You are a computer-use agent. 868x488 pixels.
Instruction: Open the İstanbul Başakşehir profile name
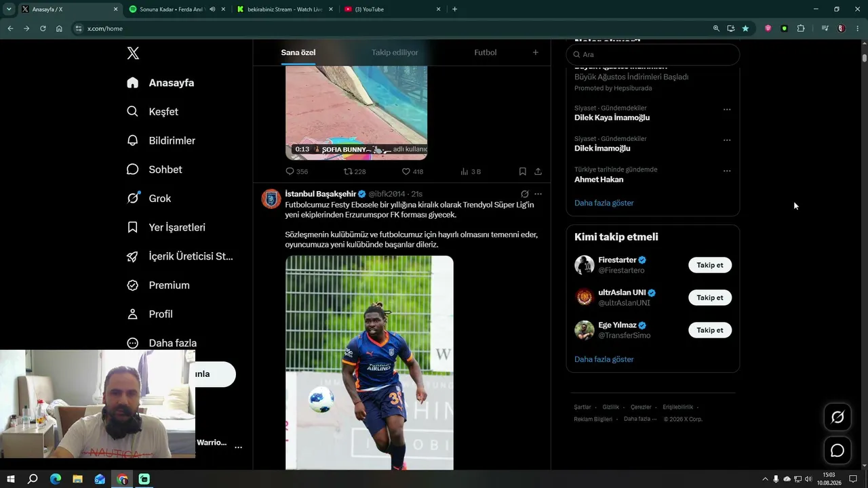[x=321, y=194]
